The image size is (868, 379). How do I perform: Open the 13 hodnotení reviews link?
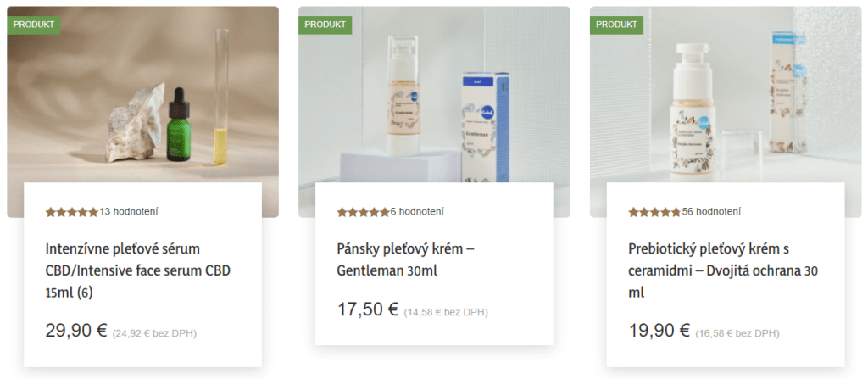129,212
